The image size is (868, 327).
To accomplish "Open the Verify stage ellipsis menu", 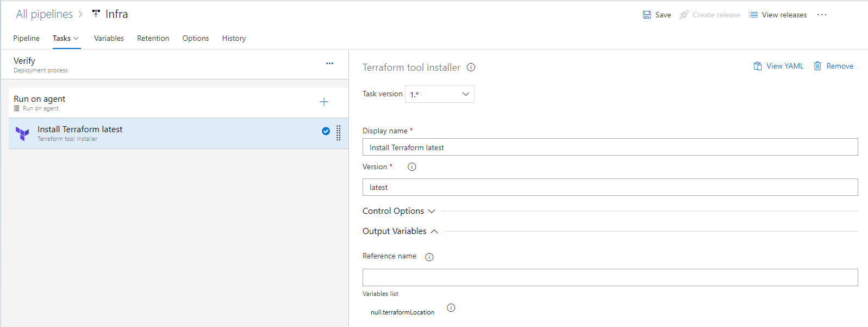I will [329, 64].
